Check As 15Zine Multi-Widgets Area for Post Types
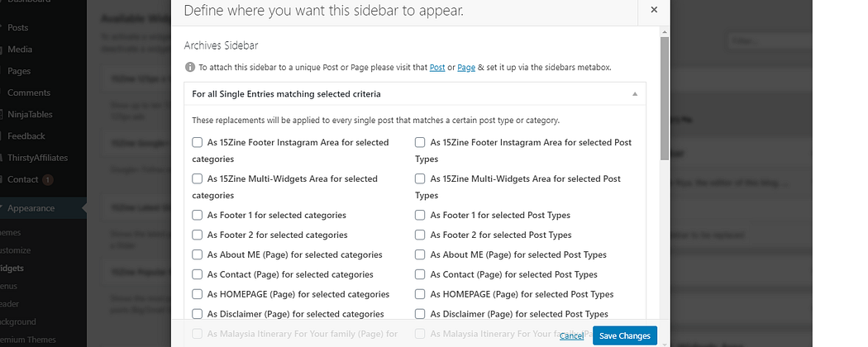This screenshot has width=868, height=347. [x=420, y=178]
